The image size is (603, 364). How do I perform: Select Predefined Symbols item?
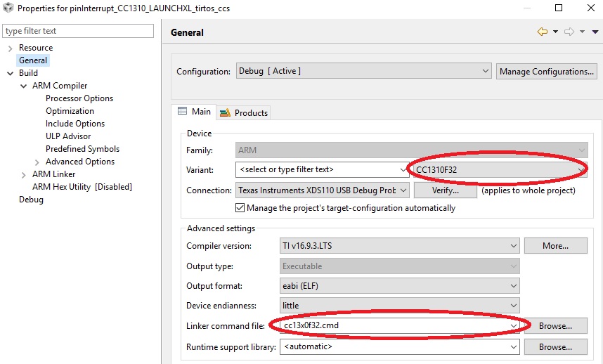tap(82, 149)
